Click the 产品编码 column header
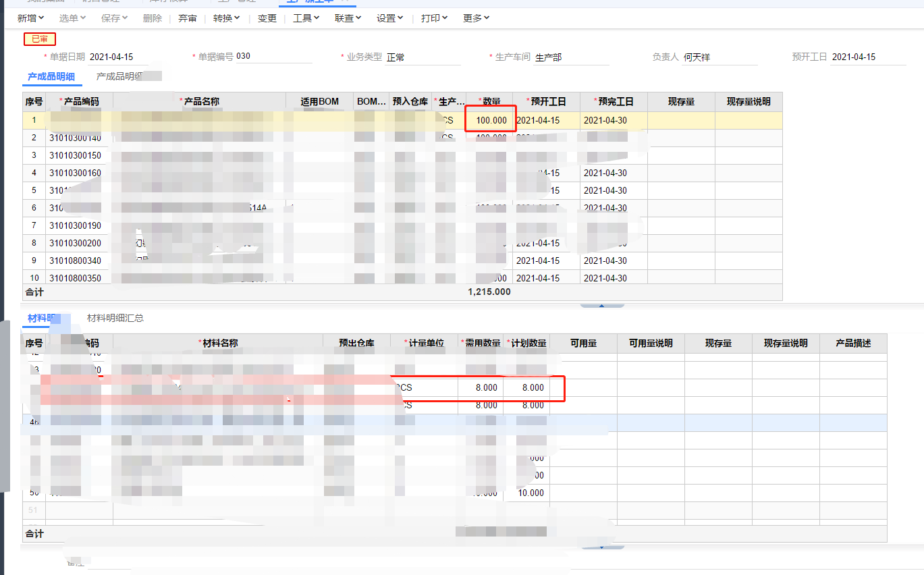This screenshot has height=575, width=924. pos(80,101)
